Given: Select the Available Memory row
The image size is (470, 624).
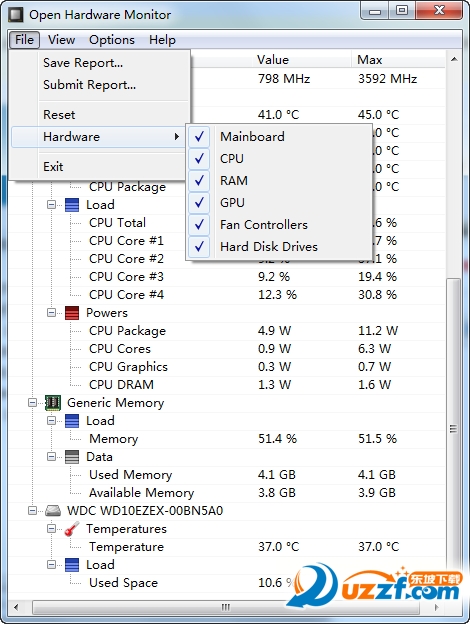Looking at the screenshot, I should [x=227, y=493].
